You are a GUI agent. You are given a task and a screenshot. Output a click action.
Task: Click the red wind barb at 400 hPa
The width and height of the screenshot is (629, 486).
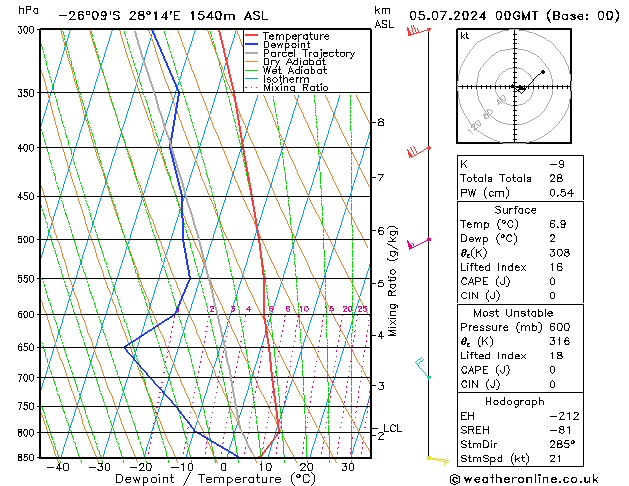(419, 151)
